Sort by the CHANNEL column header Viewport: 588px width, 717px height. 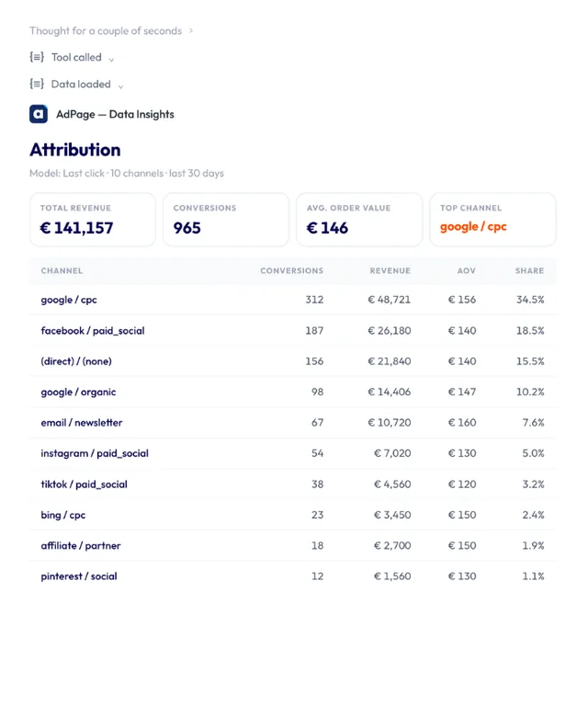tap(62, 270)
